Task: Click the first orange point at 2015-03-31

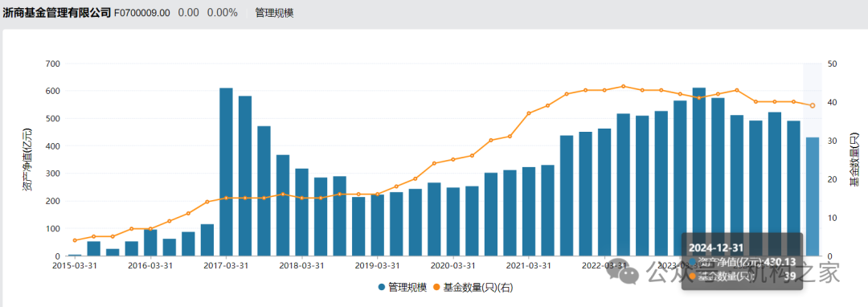Action: pyautogui.click(x=75, y=240)
